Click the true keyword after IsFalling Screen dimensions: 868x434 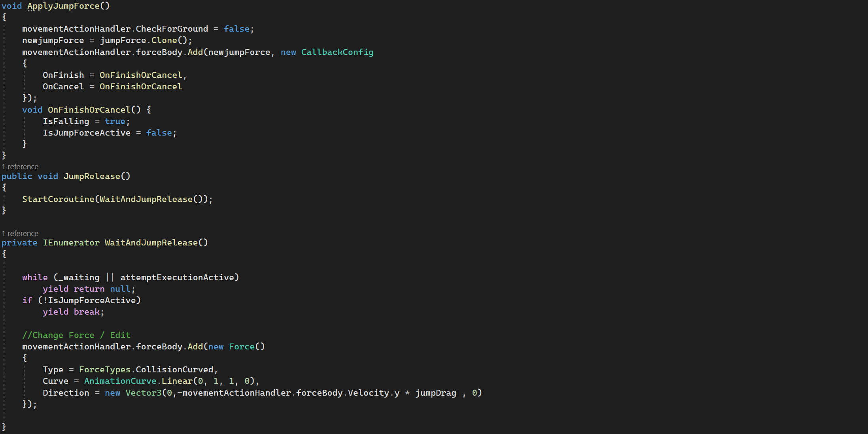115,121
